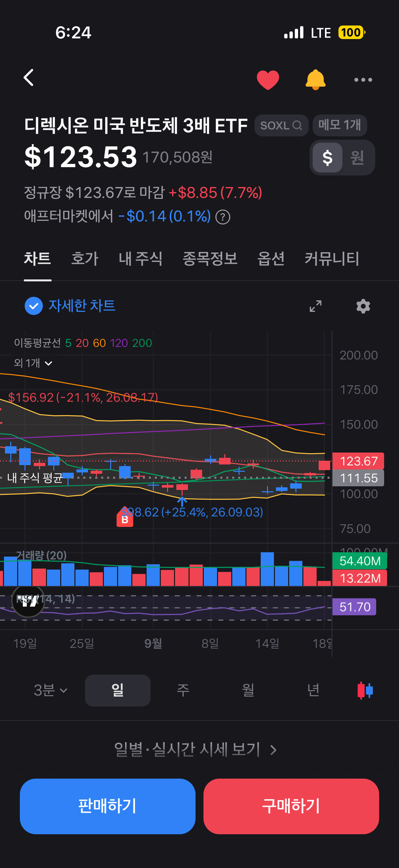Tap the 판매하기 sell button
The width and height of the screenshot is (399, 868).
coord(108,806)
